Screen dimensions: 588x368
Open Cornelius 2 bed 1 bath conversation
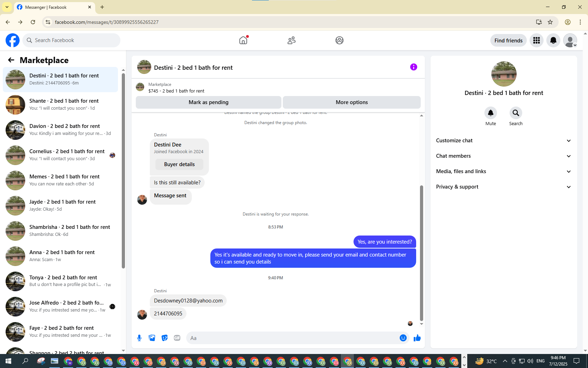pyautogui.click(x=60, y=155)
